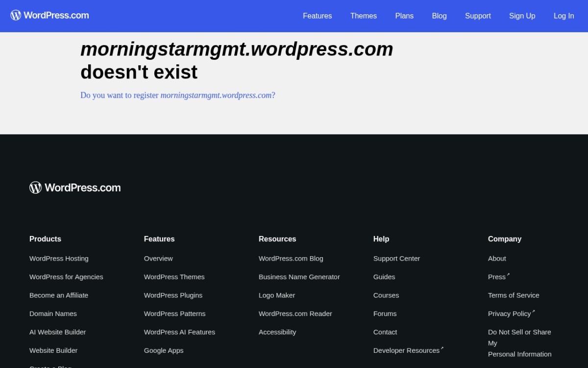Click the Features footer column heading
This screenshot has height=368, width=588.
tap(159, 239)
